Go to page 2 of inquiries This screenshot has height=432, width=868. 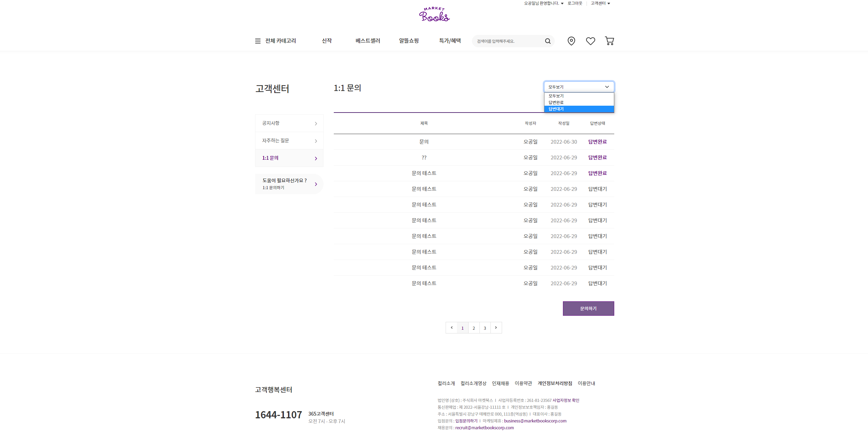coord(474,328)
